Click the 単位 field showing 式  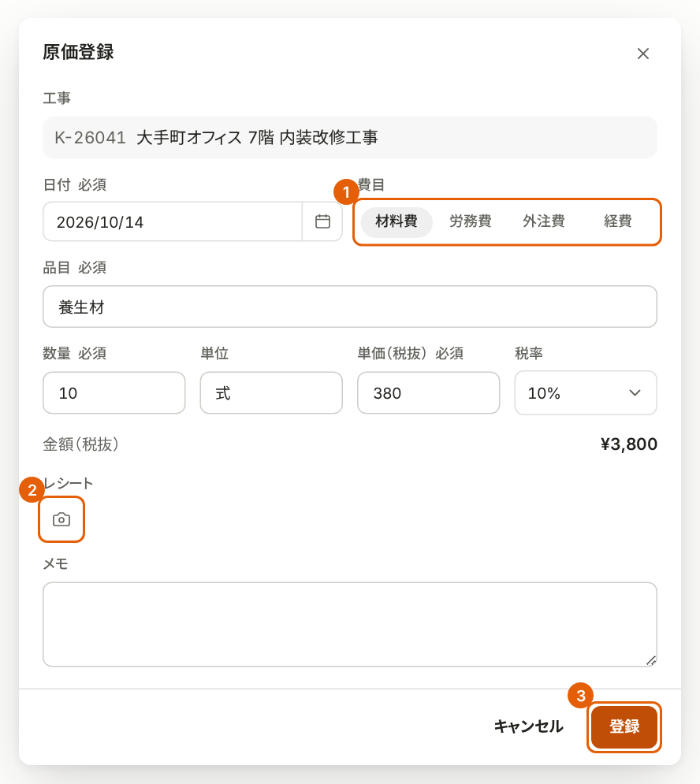click(x=271, y=393)
